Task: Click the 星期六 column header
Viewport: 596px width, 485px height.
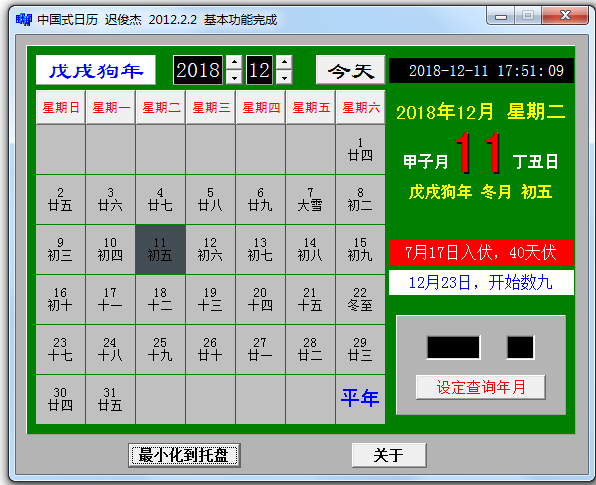Action: coord(360,107)
